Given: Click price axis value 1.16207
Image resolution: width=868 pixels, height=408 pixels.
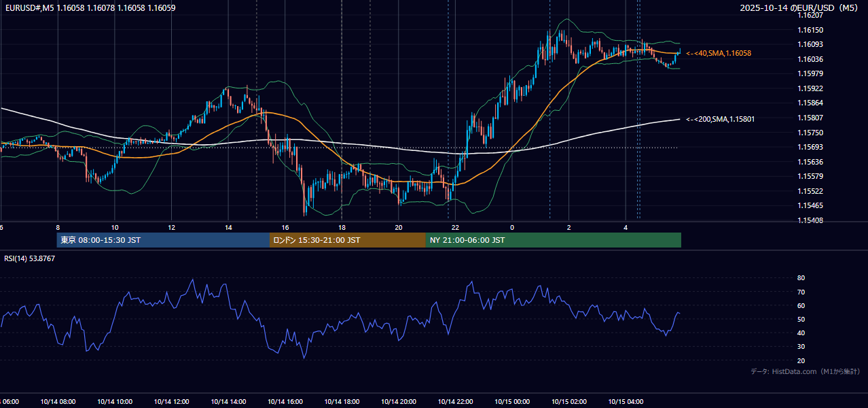Looking at the screenshot, I should coord(810,15).
